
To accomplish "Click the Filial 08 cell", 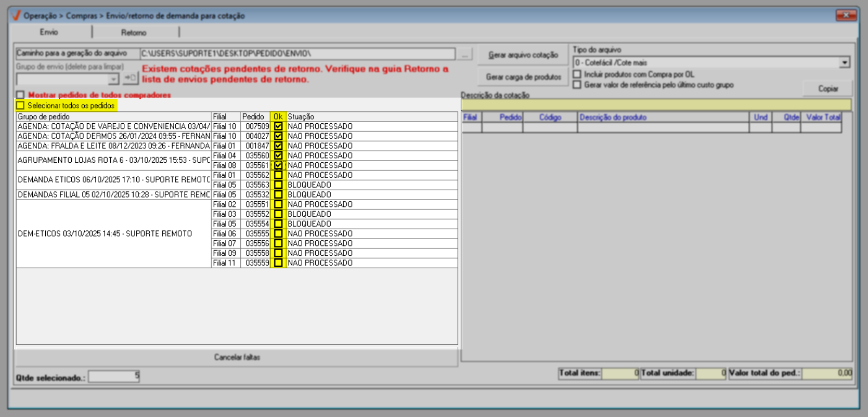I will point(225,165).
